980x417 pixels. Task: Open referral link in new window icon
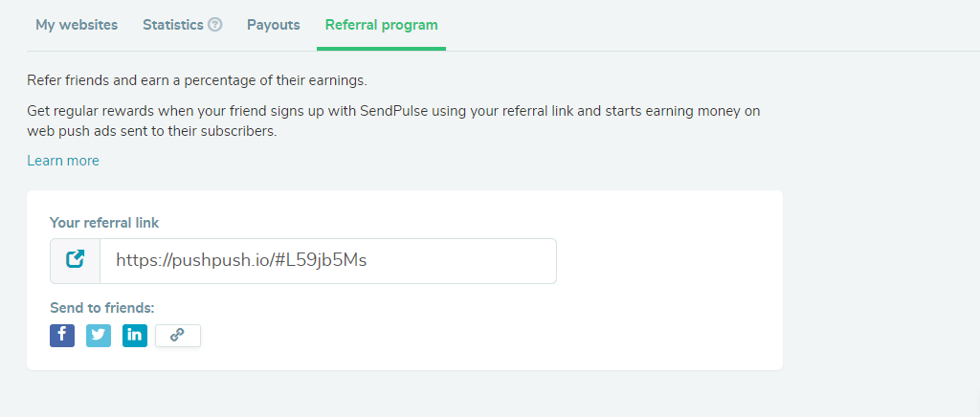pos(75,260)
